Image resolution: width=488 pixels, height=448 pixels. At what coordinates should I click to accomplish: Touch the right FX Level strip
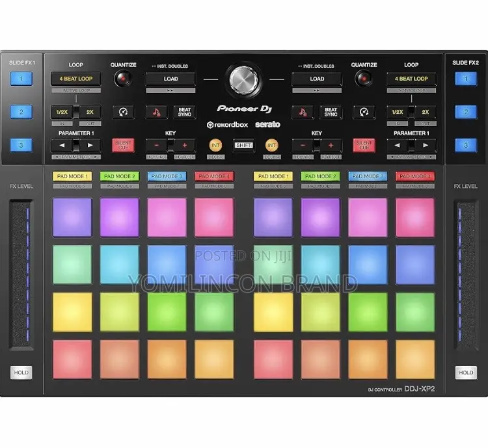(466, 274)
